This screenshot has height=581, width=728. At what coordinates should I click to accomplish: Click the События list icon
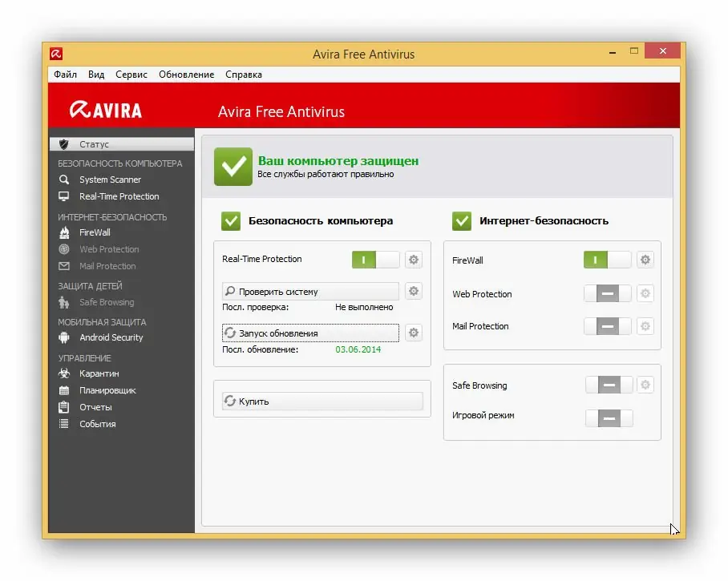pyautogui.click(x=64, y=424)
